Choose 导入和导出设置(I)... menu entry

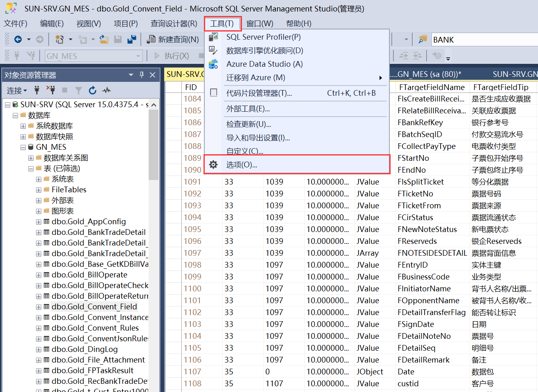click(x=297, y=138)
